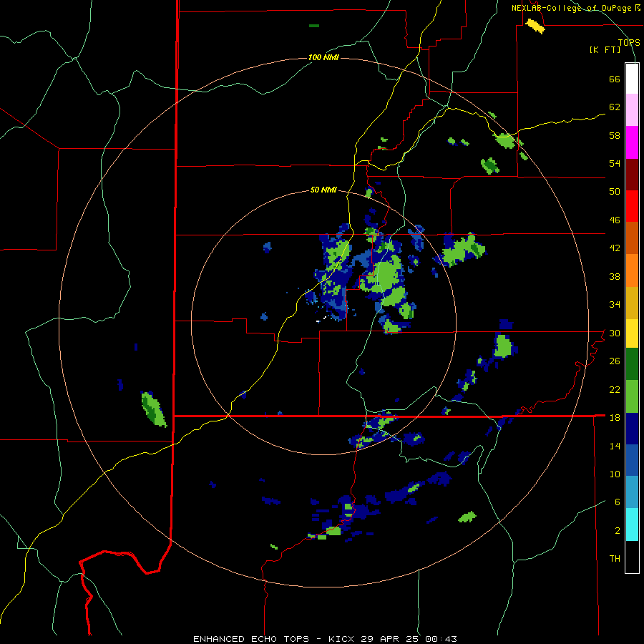
Task: Select the 2 scale value
Action: click(x=618, y=531)
